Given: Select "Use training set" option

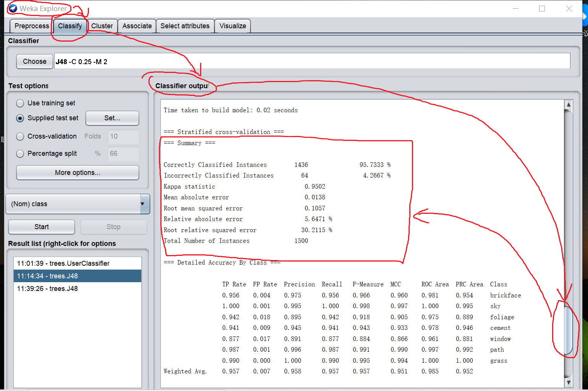Looking at the screenshot, I should pos(20,103).
